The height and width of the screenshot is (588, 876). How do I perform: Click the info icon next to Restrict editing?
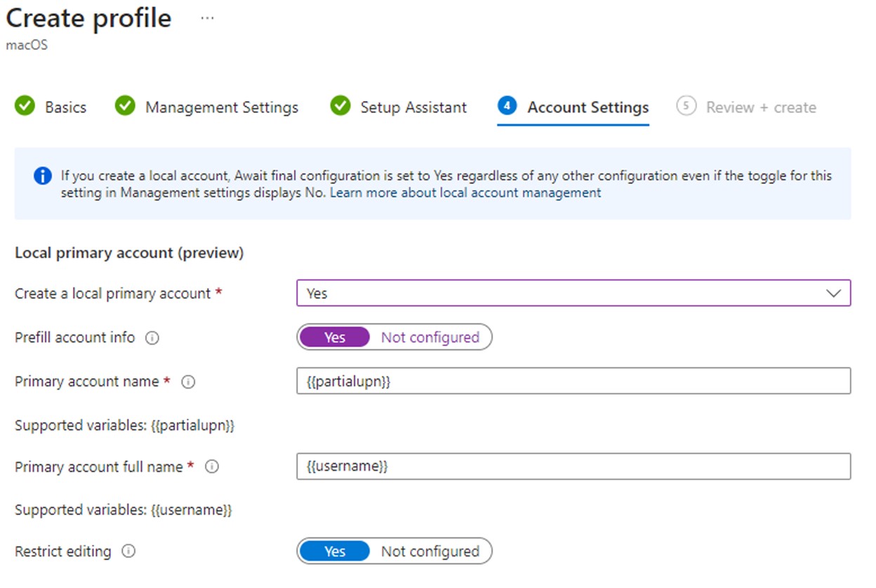(128, 552)
